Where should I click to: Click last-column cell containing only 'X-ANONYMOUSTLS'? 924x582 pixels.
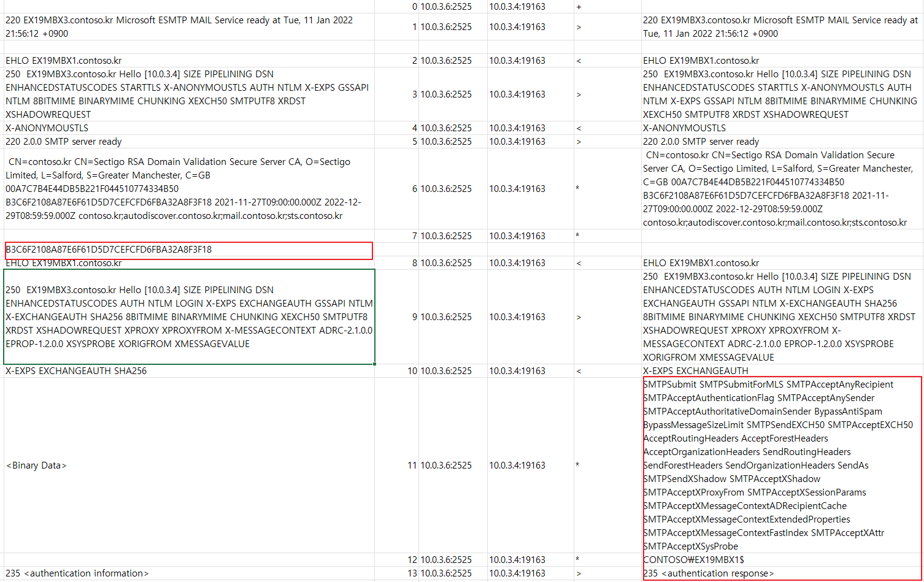point(782,128)
